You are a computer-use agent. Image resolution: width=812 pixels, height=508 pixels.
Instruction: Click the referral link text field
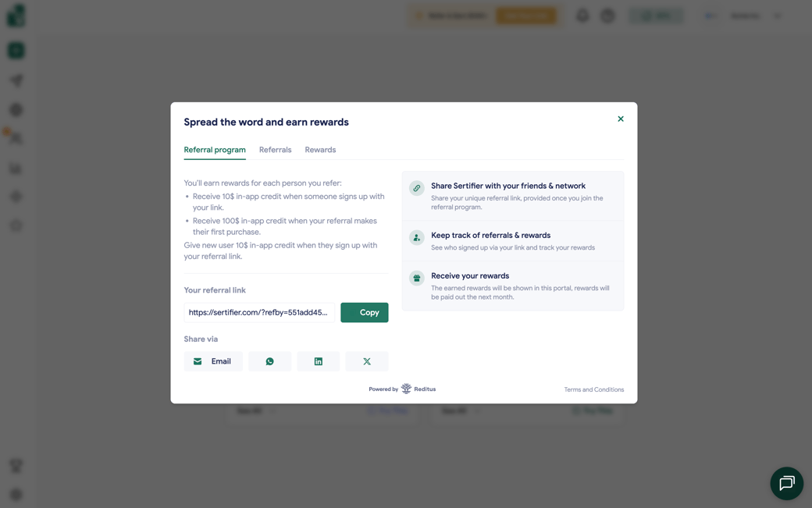(259, 312)
